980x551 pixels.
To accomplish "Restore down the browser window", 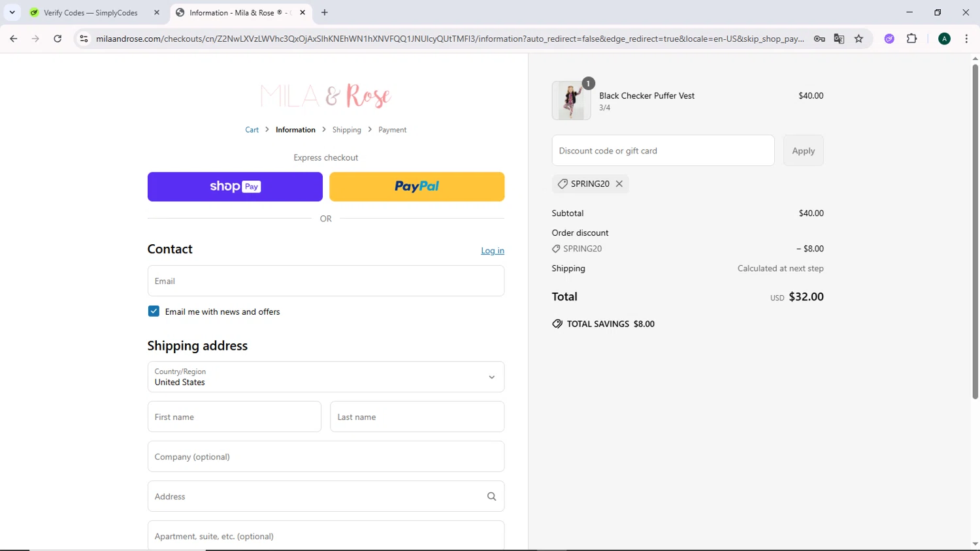I will pyautogui.click(x=938, y=12).
